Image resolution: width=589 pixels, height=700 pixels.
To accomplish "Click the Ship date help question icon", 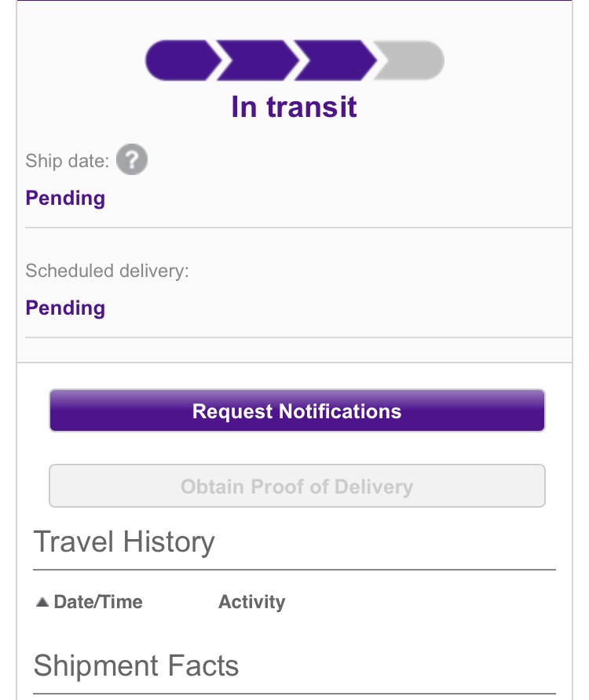I will point(132,159).
